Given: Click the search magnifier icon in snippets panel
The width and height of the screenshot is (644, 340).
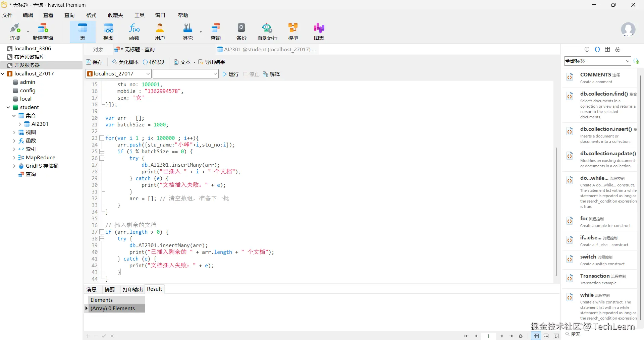Looking at the screenshot, I should pos(568,334).
